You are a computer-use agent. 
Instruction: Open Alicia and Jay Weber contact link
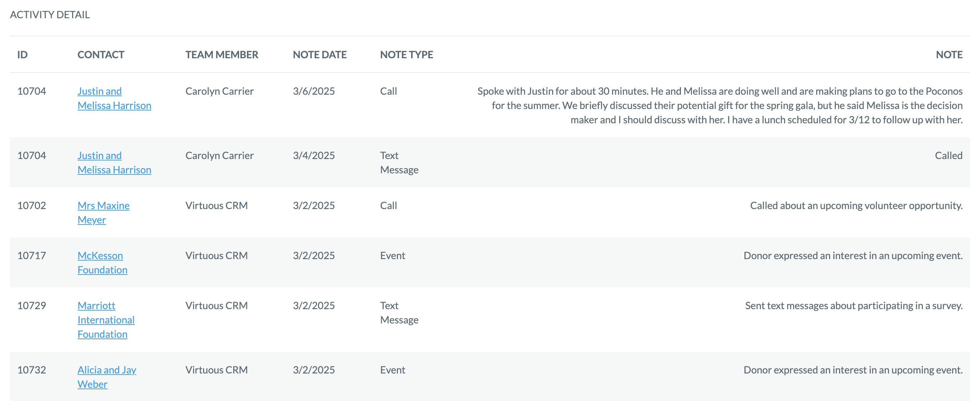coord(106,377)
